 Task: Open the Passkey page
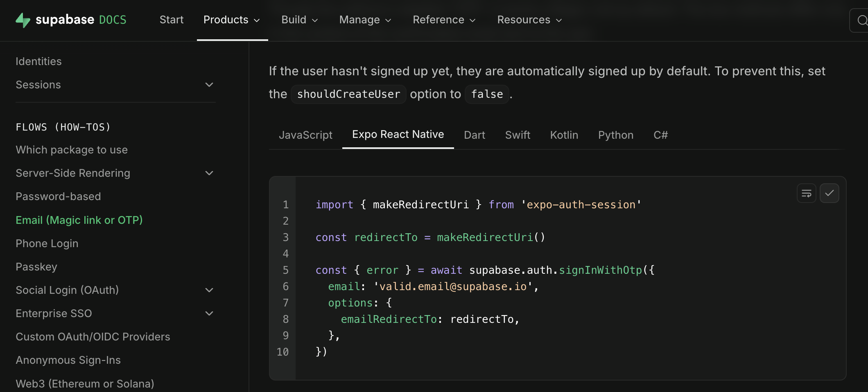pos(36,267)
